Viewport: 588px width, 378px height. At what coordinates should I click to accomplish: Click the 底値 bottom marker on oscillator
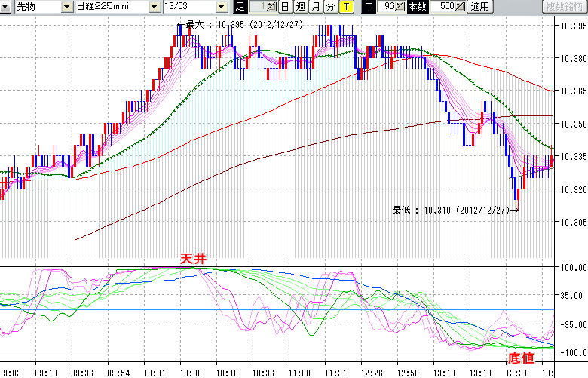[523, 358]
